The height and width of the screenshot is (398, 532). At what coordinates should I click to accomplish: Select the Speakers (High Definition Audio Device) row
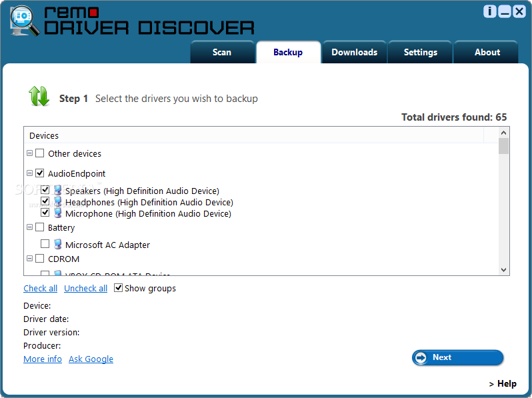(x=142, y=191)
